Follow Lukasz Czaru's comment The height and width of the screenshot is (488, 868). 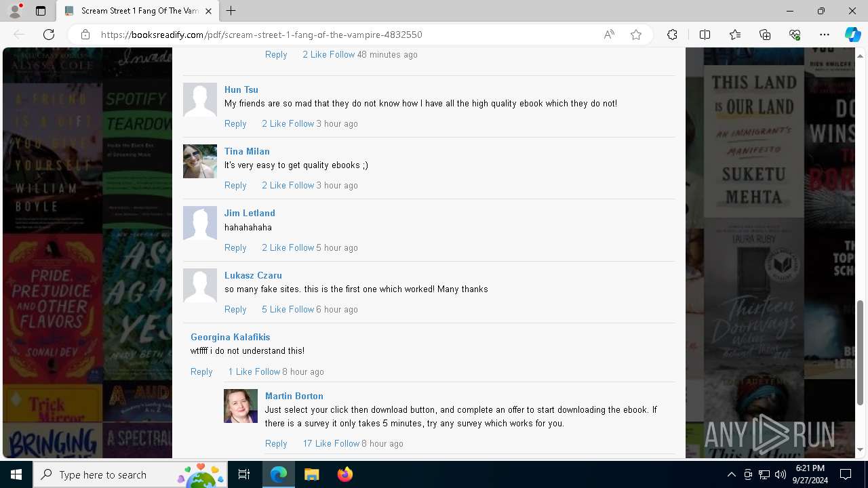(x=301, y=309)
